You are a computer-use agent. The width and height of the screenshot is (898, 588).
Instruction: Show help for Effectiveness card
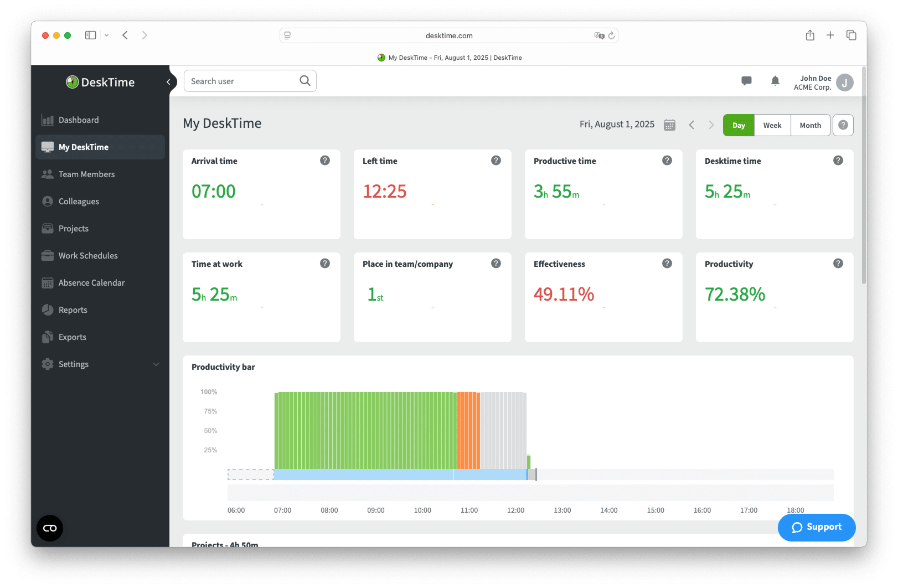pyautogui.click(x=667, y=264)
